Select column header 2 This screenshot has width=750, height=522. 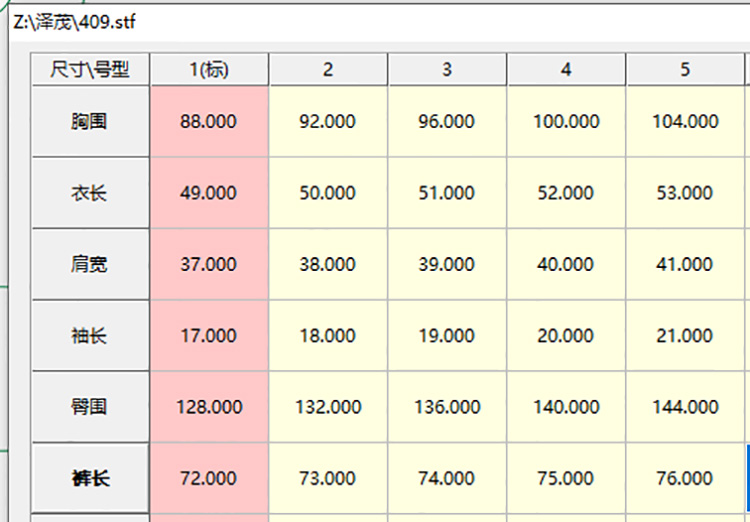point(328,69)
